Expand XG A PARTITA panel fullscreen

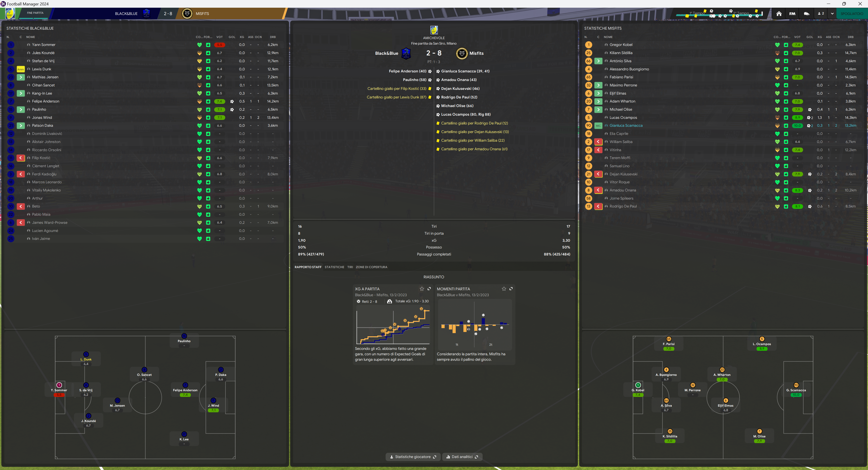(429, 289)
